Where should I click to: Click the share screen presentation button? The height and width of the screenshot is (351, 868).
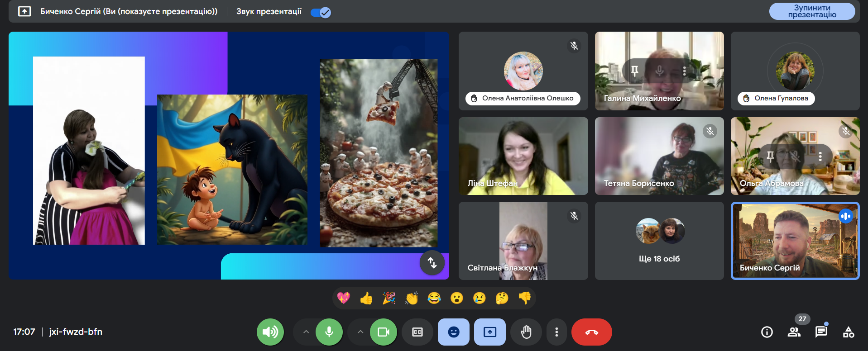[x=489, y=332]
